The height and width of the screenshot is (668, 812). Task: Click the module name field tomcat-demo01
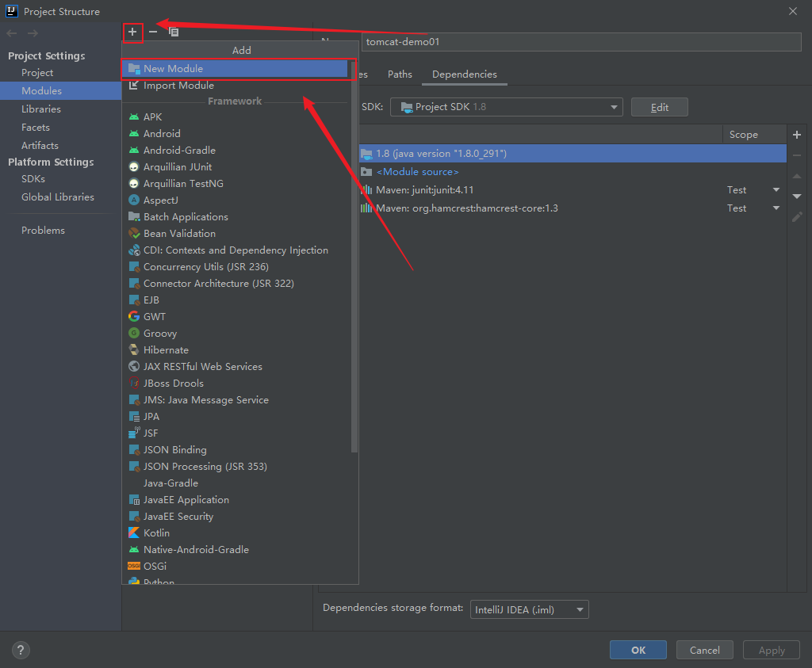[x=581, y=42]
